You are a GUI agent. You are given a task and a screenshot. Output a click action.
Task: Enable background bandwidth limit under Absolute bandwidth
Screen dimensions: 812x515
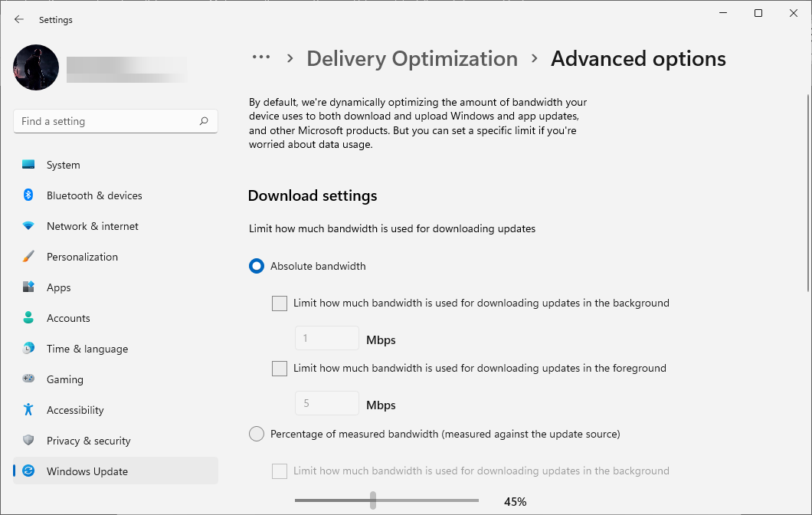[x=280, y=303]
